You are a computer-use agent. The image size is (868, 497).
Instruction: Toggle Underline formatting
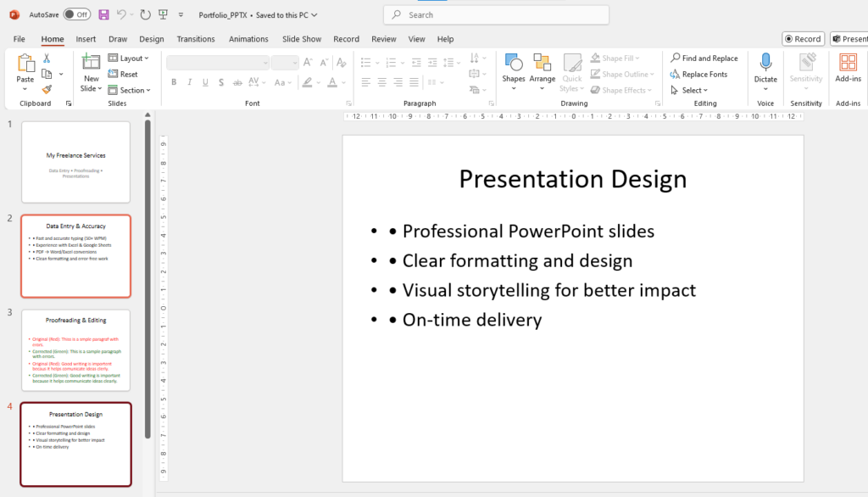[205, 82]
